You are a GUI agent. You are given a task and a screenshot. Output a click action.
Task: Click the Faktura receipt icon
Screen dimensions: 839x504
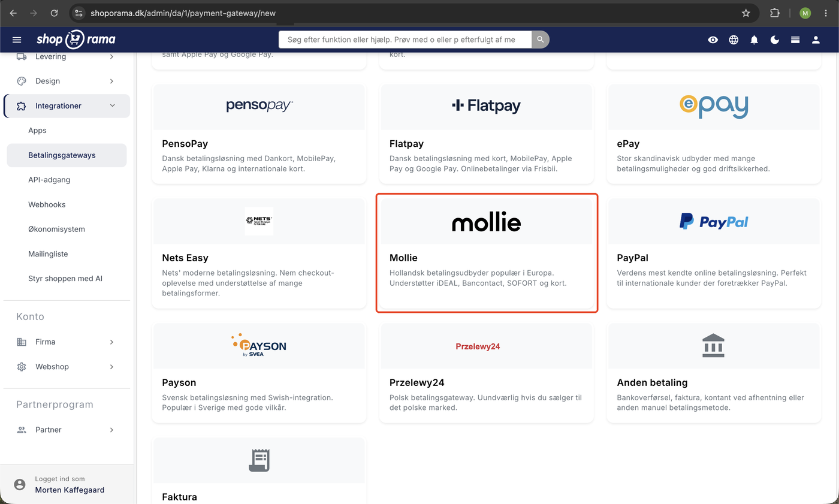click(x=259, y=460)
